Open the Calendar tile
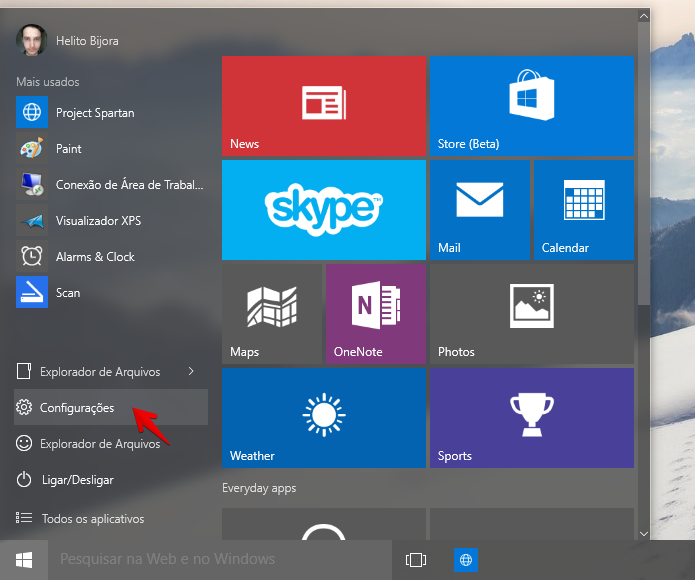This screenshot has height=580, width=695. 584,210
